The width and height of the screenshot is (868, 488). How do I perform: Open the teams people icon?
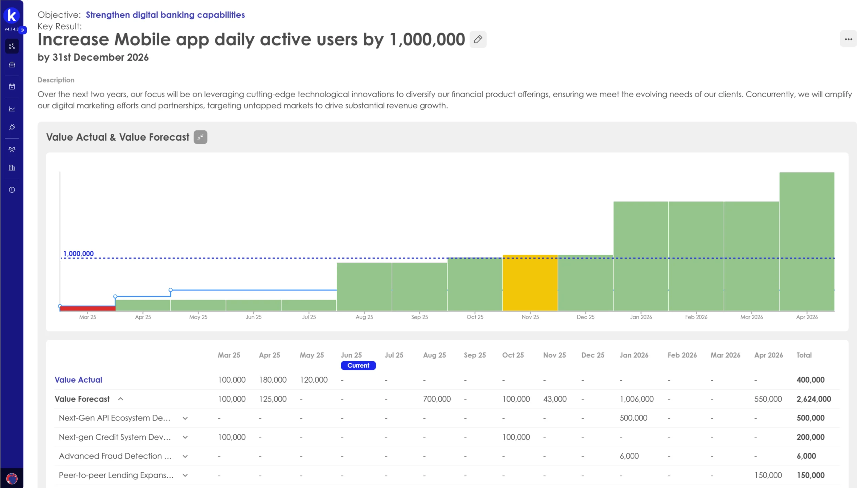pyautogui.click(x=12, y=149)
